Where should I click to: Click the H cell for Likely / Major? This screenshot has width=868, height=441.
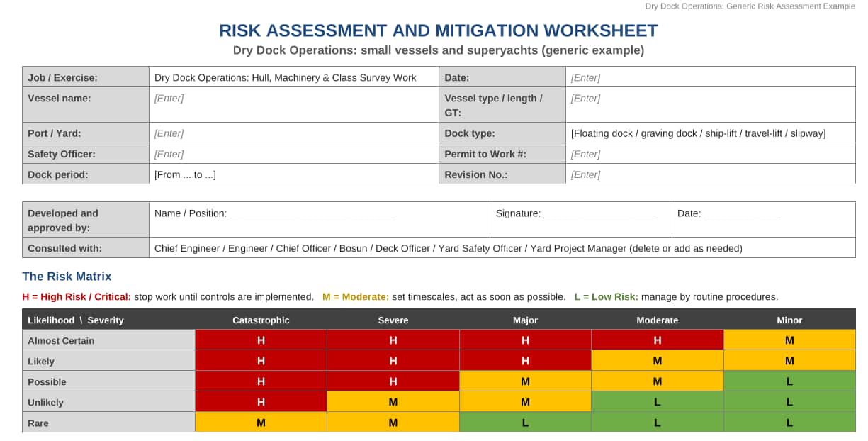tap(525, 361)
